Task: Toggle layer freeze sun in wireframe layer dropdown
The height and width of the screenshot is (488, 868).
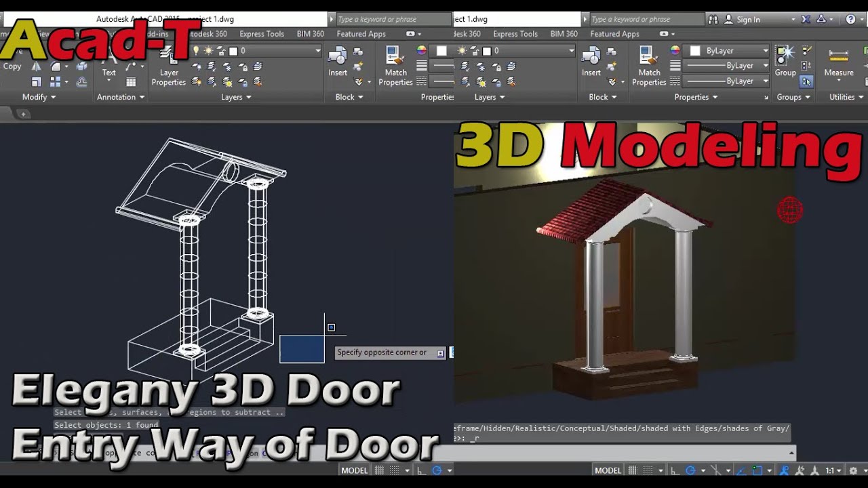Action: coord(208,51)
